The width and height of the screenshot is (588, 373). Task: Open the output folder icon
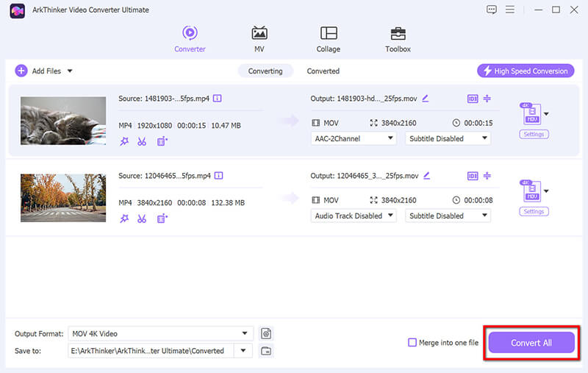[266, 351]
